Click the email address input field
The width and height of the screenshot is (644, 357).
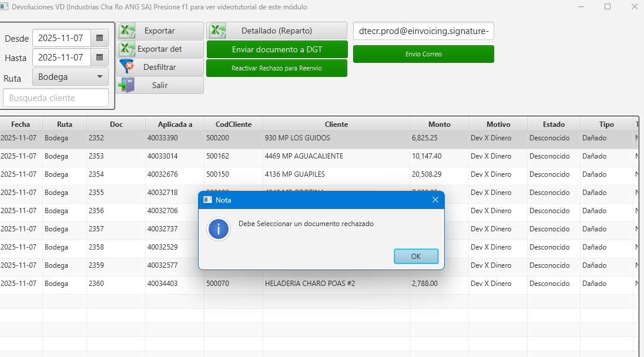423,31
